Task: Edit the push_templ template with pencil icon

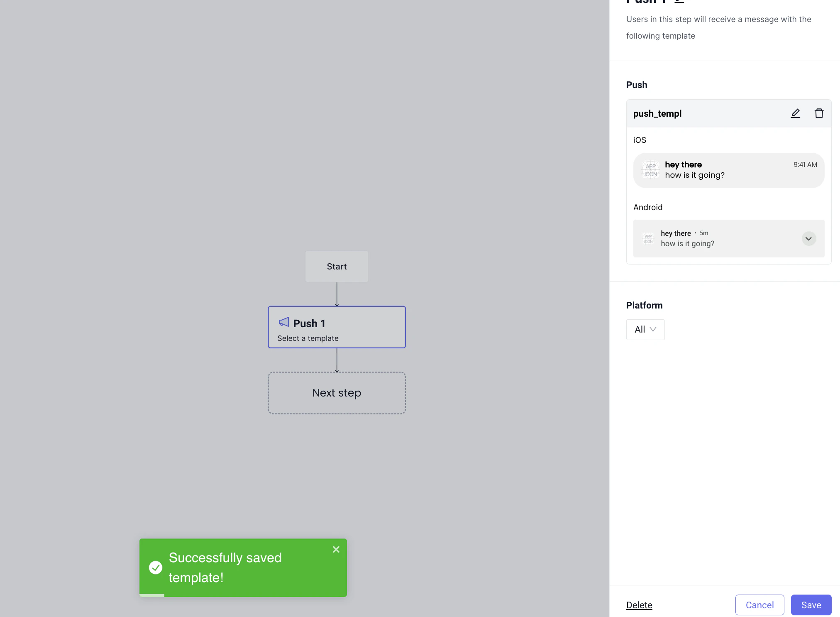Action: click(x=795, y=113)
